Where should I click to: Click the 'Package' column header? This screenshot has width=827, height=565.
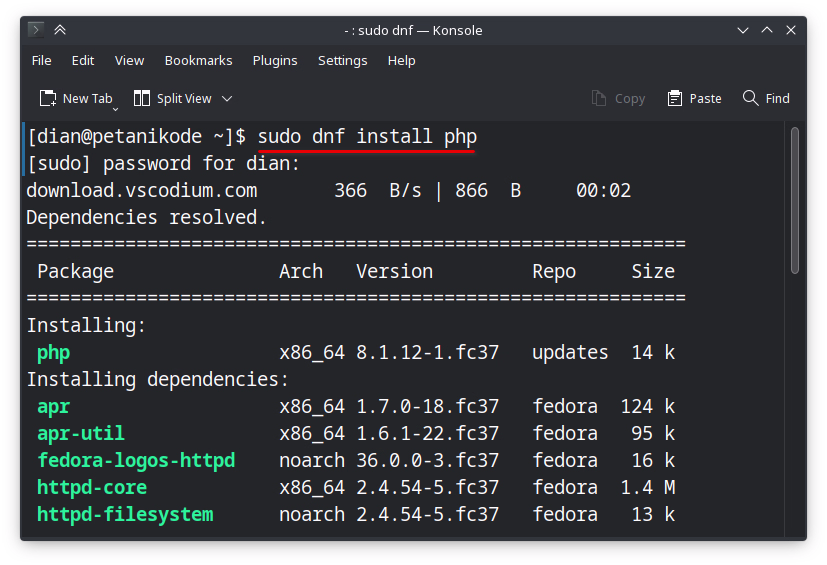tap(75, 271)
